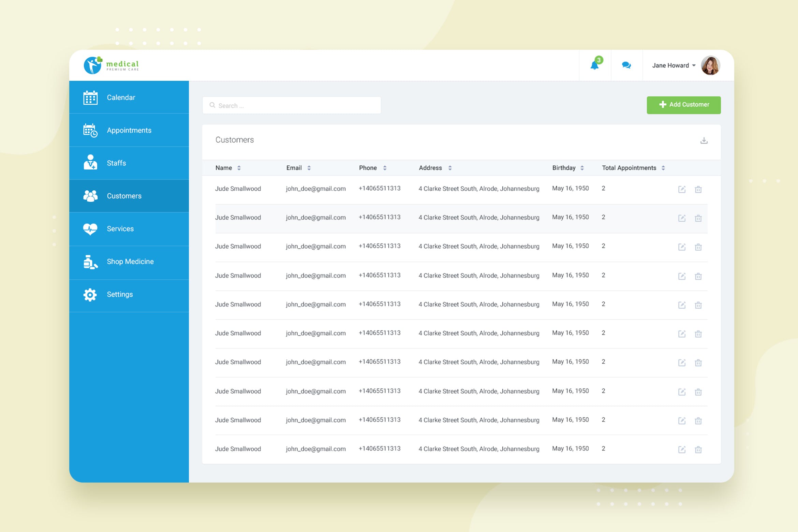Click the Settings gear icon
This screenshot has width=798, height=532.
coord(90,295)
